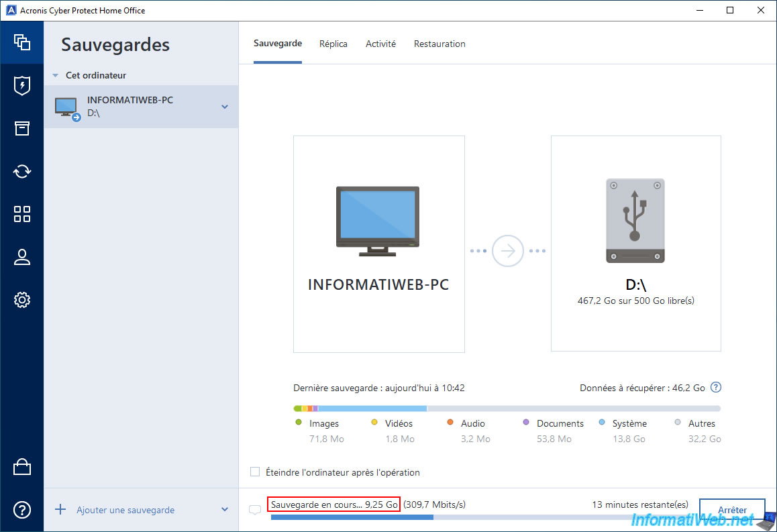
Task: Switch to the Réplica tab
Action: pyautogui.click(x=333, y=44)
